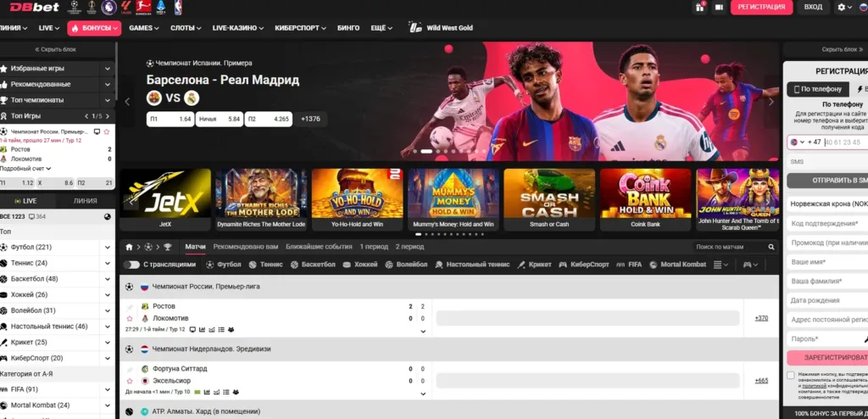Open the Premier League logo shortcut
Screen dimensions: 868x419
point(108,7)
